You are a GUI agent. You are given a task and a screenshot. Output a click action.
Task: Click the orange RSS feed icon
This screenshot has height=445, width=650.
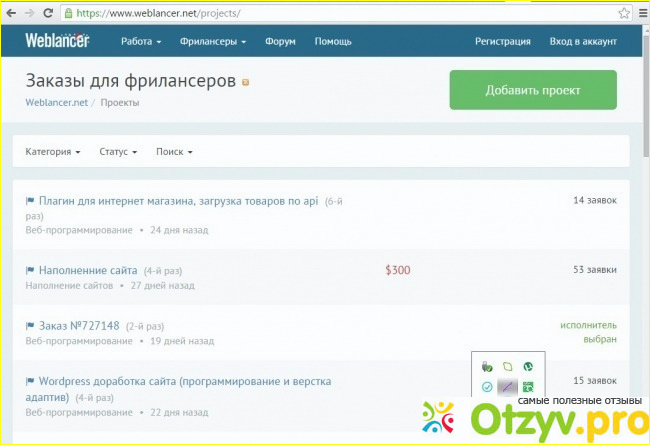point(245,81)
